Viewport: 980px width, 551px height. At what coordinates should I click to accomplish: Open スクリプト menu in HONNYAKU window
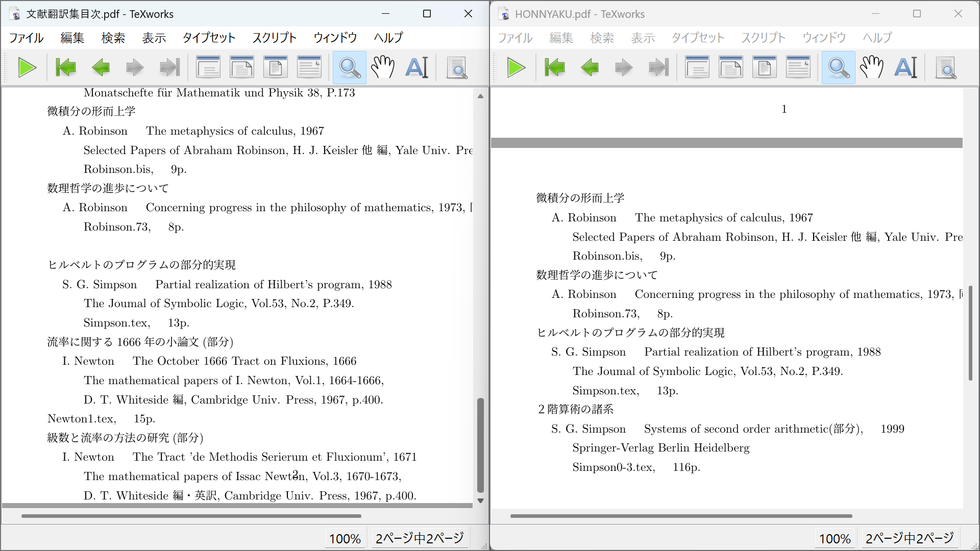[763, 38]
